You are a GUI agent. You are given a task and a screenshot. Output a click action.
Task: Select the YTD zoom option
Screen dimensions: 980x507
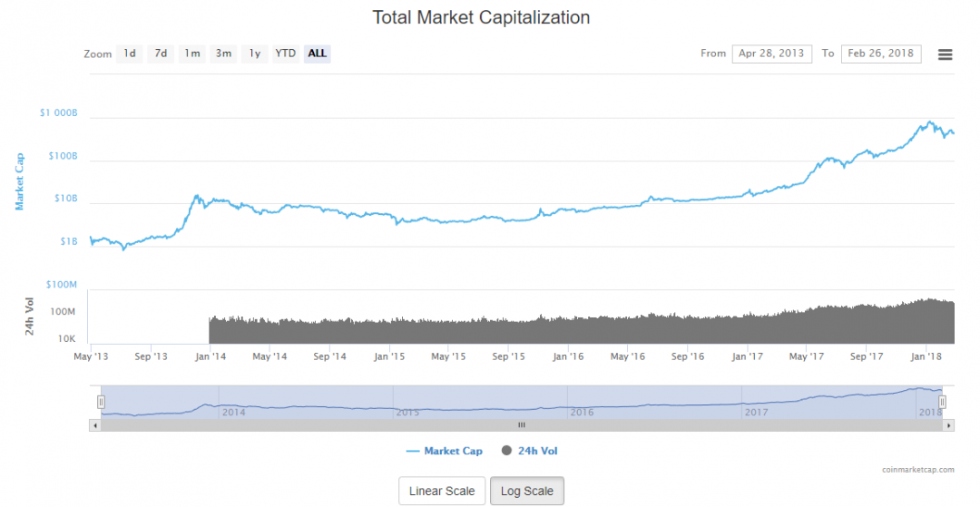click(286, 54)
